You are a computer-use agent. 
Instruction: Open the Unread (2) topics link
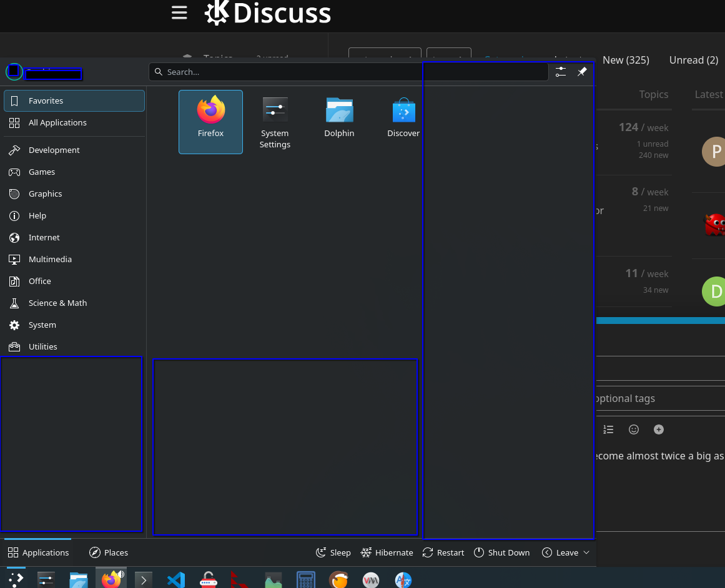(693, 60)
